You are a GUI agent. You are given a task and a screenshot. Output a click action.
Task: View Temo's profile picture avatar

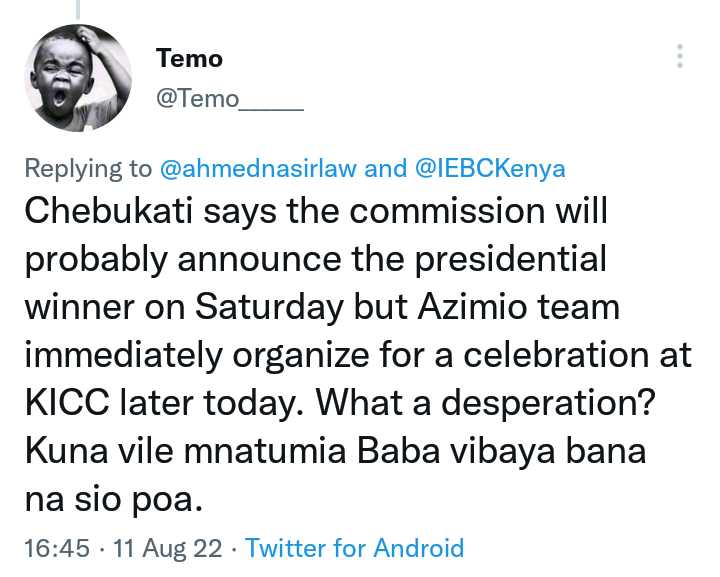click(78, 78)
